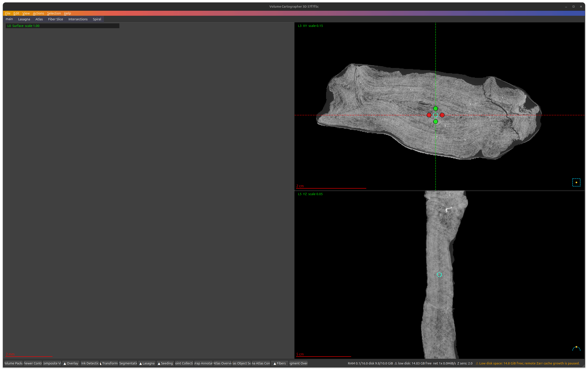Switch to the Spiral tab
588x371 pixels.
[97, 19]
